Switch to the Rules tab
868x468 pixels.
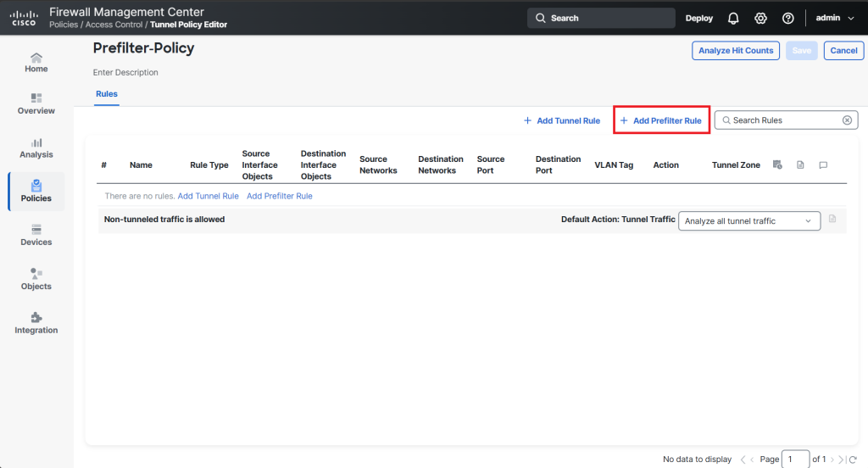click(106, 94)
